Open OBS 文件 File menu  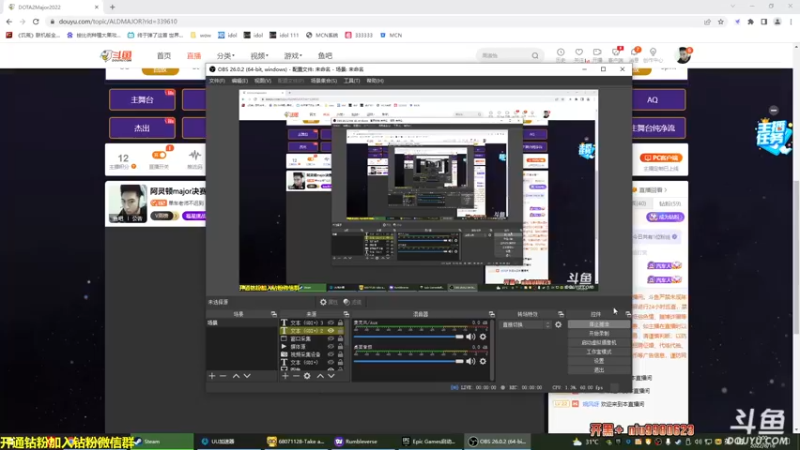click(217, 81)
